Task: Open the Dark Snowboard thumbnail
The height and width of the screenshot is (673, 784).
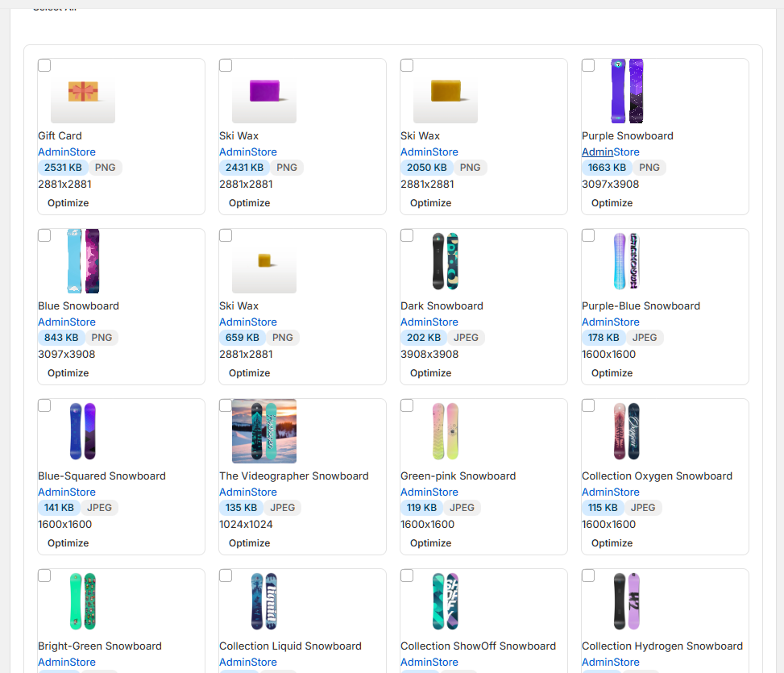Action: click(446, 261)
